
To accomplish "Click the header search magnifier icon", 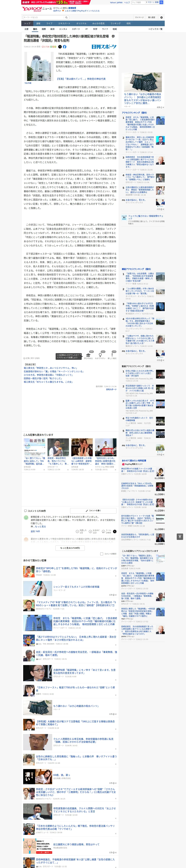I will click(x=66, y=18).
